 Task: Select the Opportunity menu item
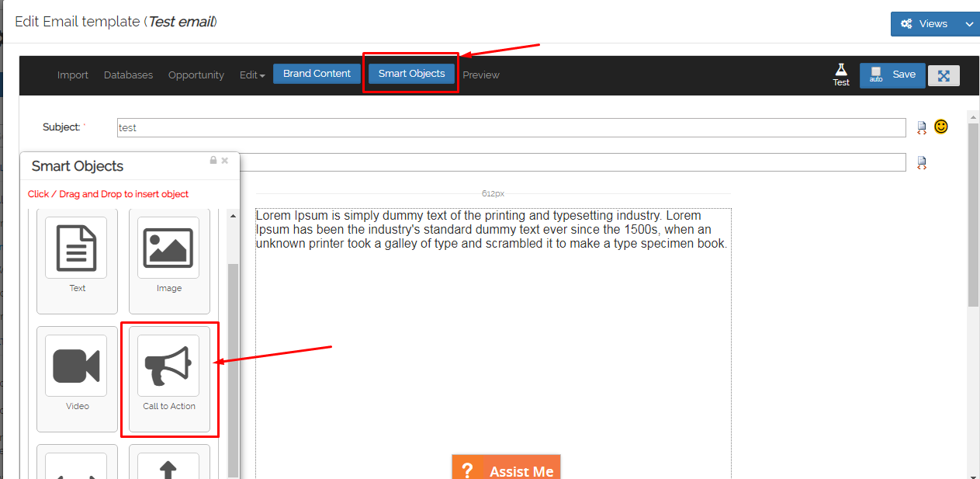tap(196, 75)
